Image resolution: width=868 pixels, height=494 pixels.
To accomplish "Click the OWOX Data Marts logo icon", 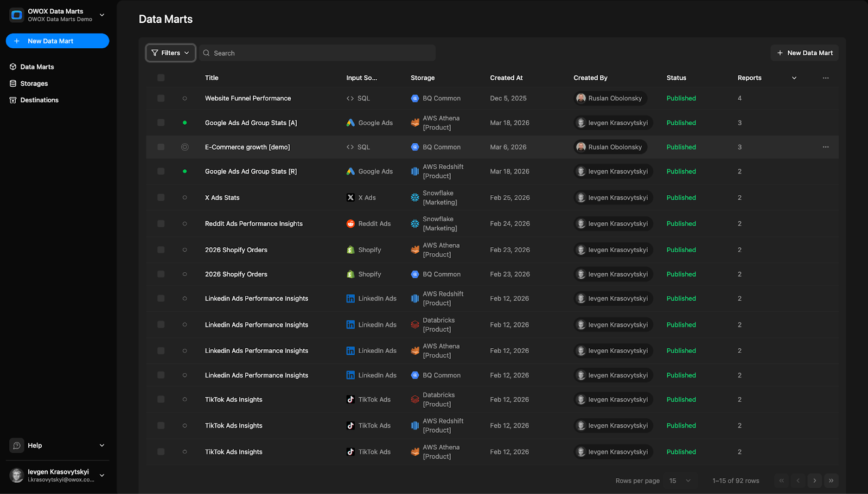I will 17,15.
